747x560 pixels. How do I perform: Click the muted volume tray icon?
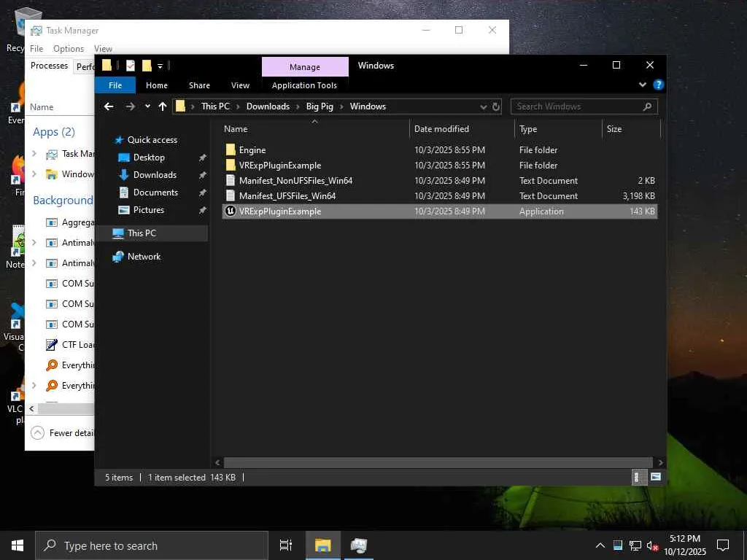(x=653, y=545)
